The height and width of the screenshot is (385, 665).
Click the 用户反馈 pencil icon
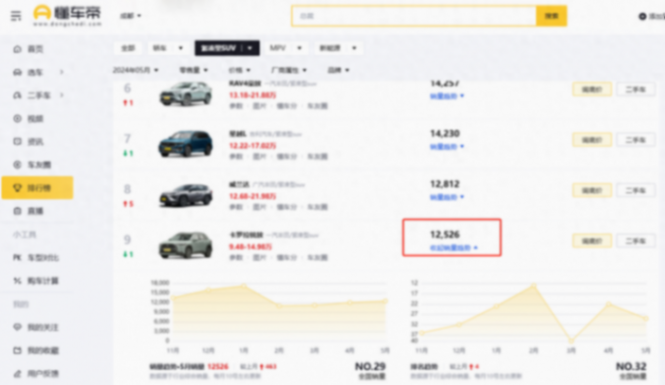point(17,374)
